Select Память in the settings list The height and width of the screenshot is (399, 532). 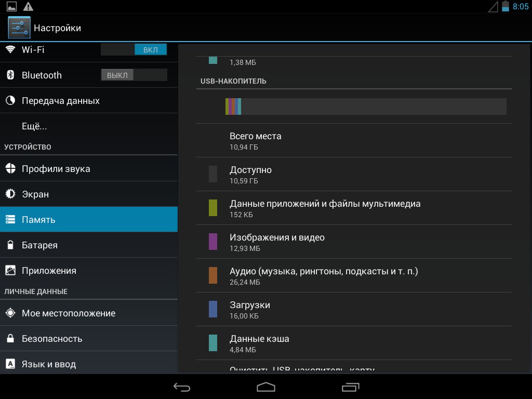click(x=88, y=220)
